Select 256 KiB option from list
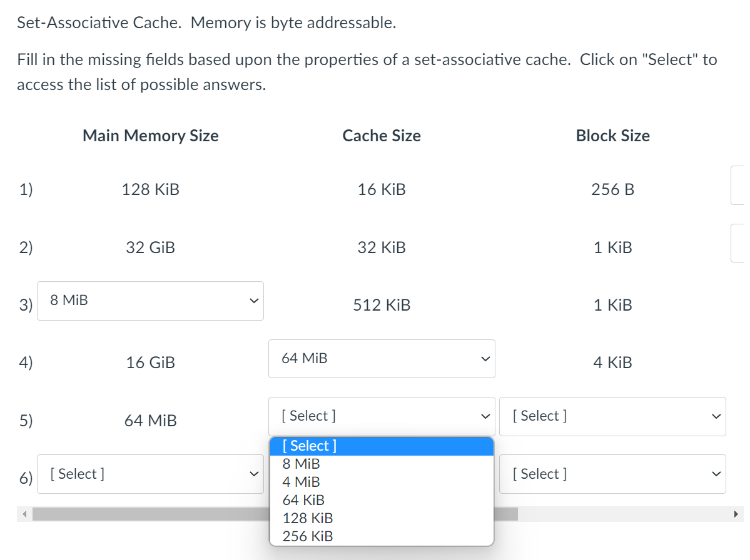Image resolution: width=750 pixels, height=560 pixels. [x=381, y=537]
